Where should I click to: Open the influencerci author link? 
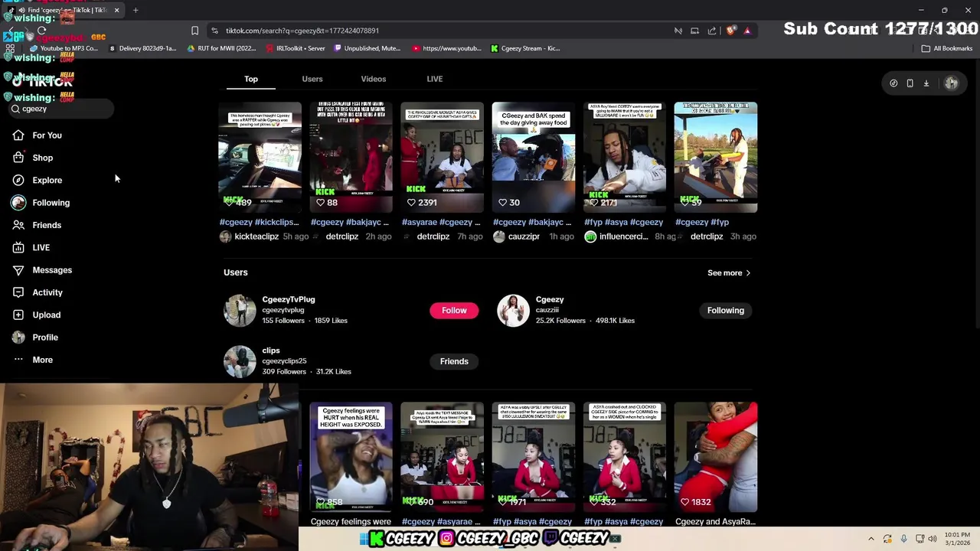[x=623, y=236]
